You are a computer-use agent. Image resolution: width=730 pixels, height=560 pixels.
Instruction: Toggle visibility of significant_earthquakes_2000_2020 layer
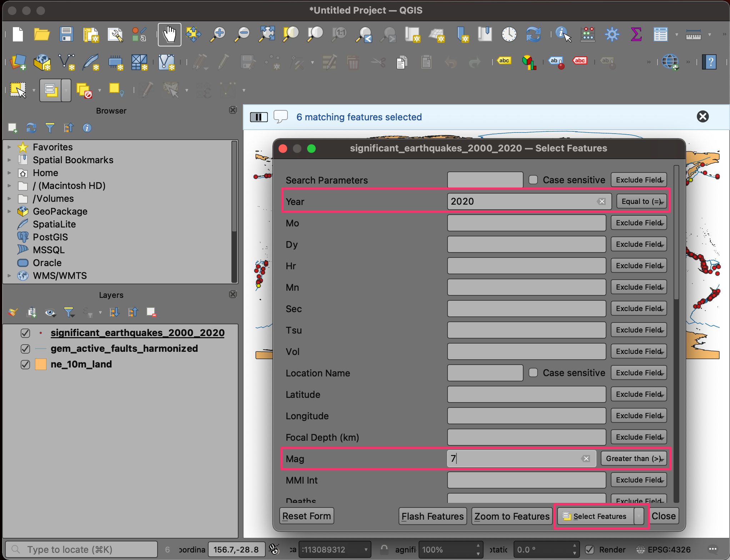pos(25,333)
